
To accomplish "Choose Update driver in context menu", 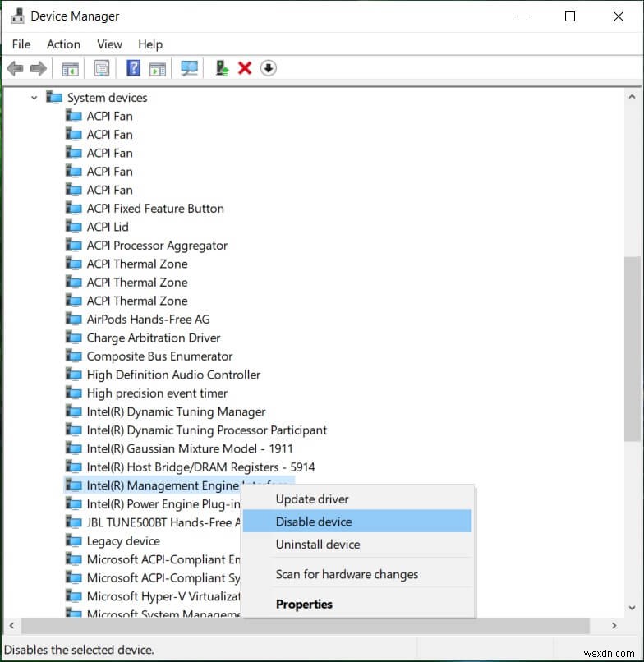I will coord(357,499).
